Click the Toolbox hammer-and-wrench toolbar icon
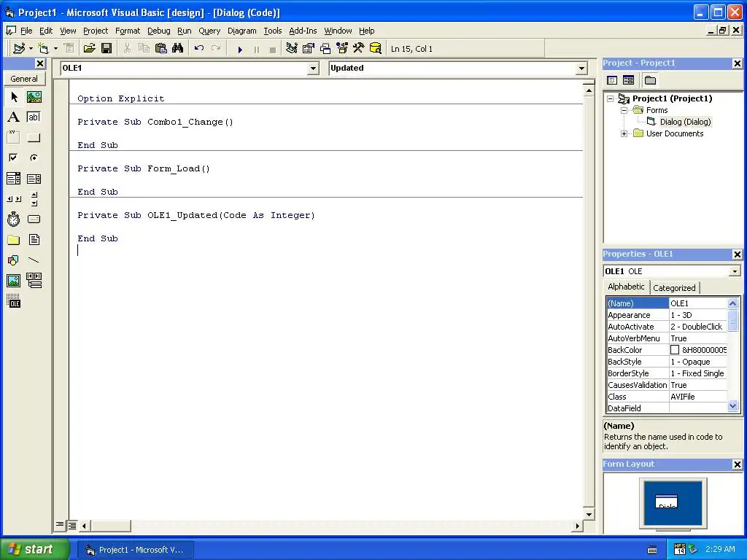Screen dimensions: 747x560 [x=359, y=49]
